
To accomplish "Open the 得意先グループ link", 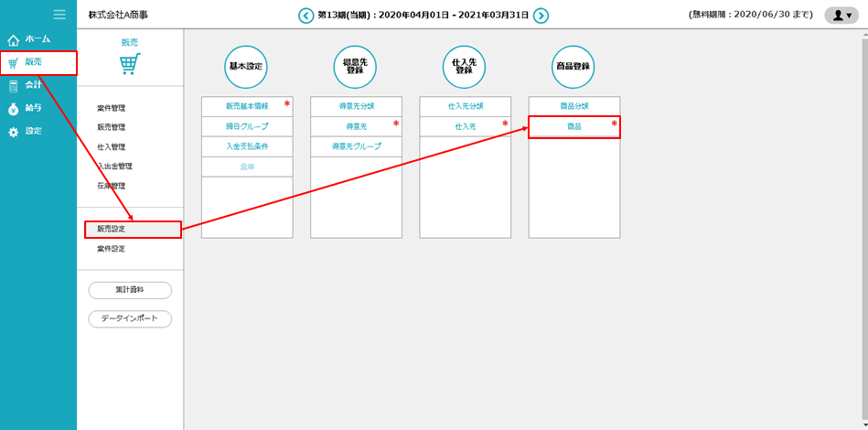I will pos(356,146).
